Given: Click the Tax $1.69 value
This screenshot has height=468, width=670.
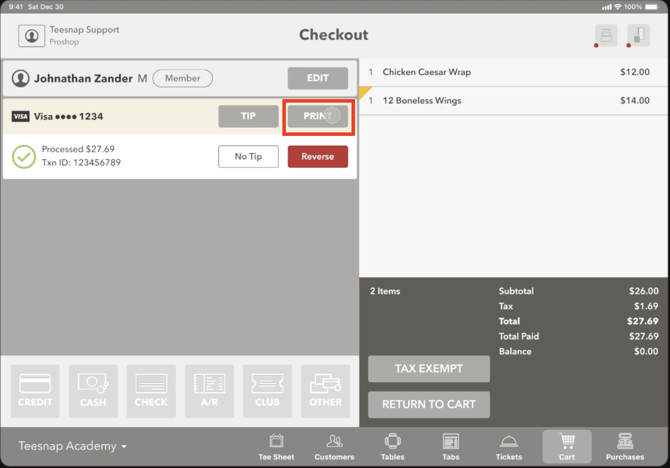Looking at the screenshot, I should [646, 306].
